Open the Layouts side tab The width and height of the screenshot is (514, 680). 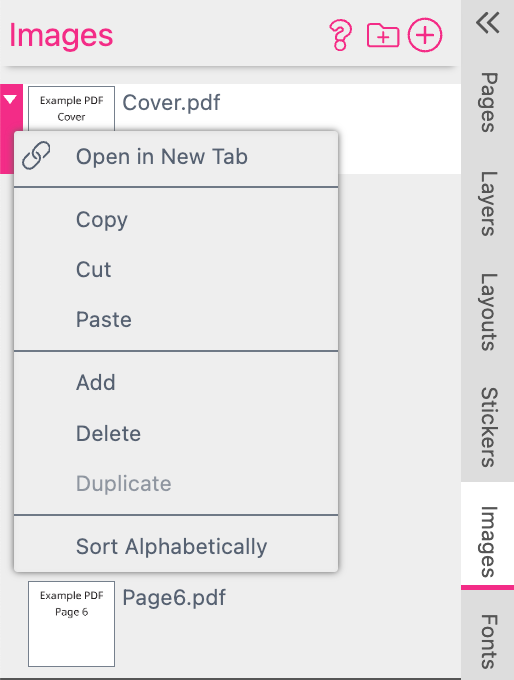(x=488, y=312)
